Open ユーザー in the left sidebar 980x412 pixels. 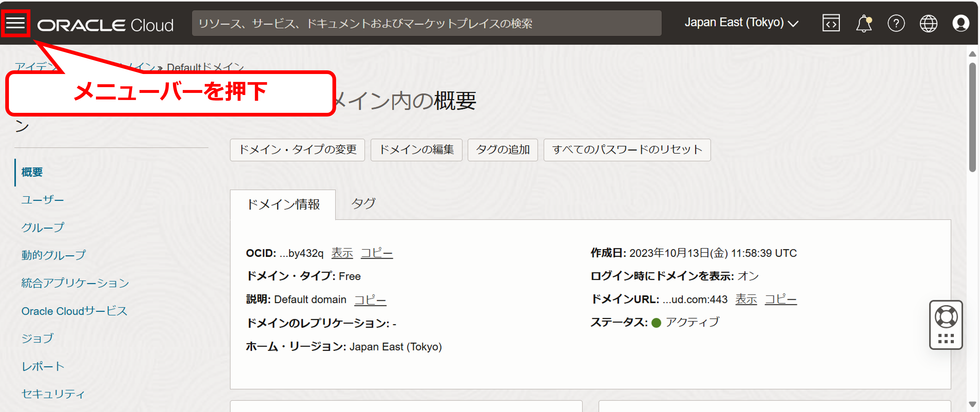point(43,199)
